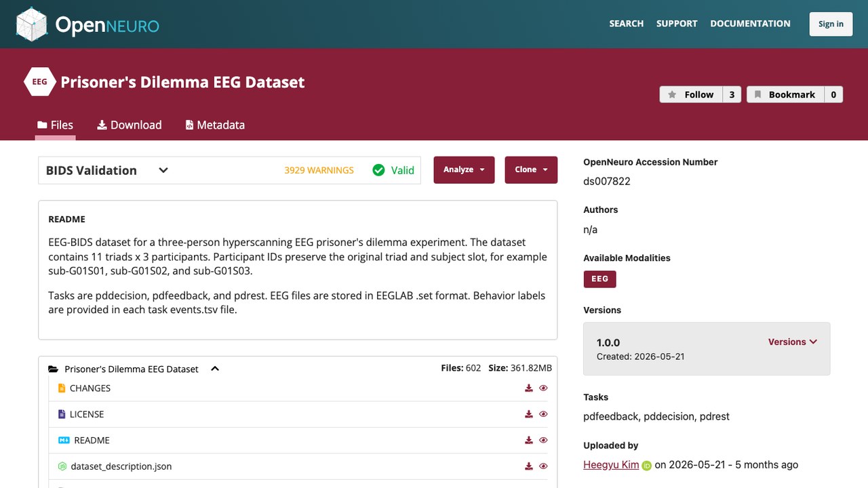868x488 pixels.
Task: Bookmark this dataset
Action: pyautogui.click(x=785, y=95)
